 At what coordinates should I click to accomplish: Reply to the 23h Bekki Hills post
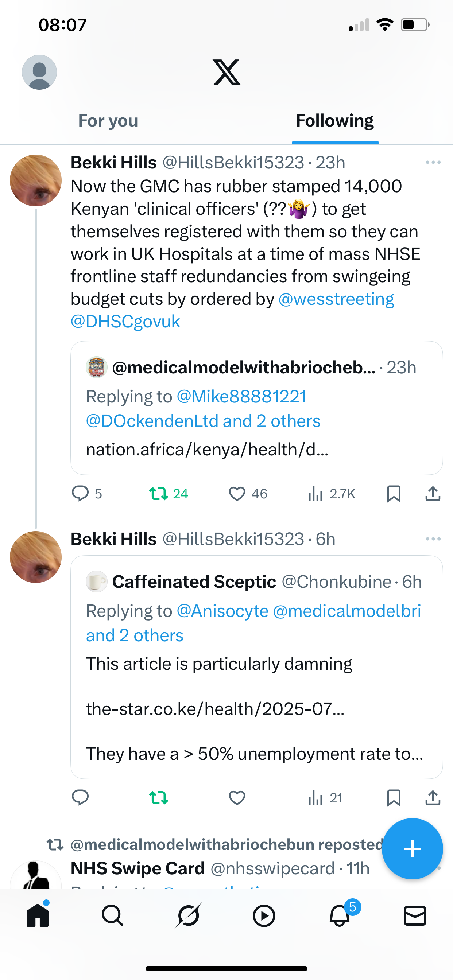tap(80, 494)
